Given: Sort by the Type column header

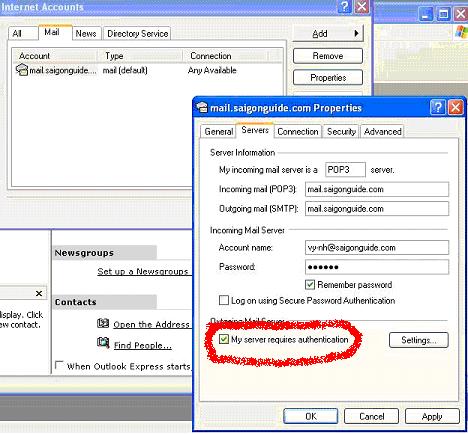Looking at the screenshot, I should (x=140, y=56).
